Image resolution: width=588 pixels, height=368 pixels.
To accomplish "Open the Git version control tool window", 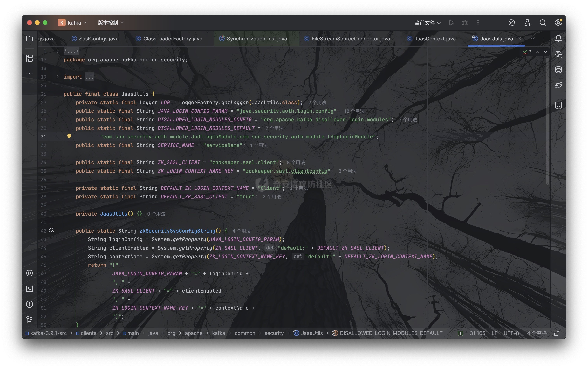I will [29, 320].
